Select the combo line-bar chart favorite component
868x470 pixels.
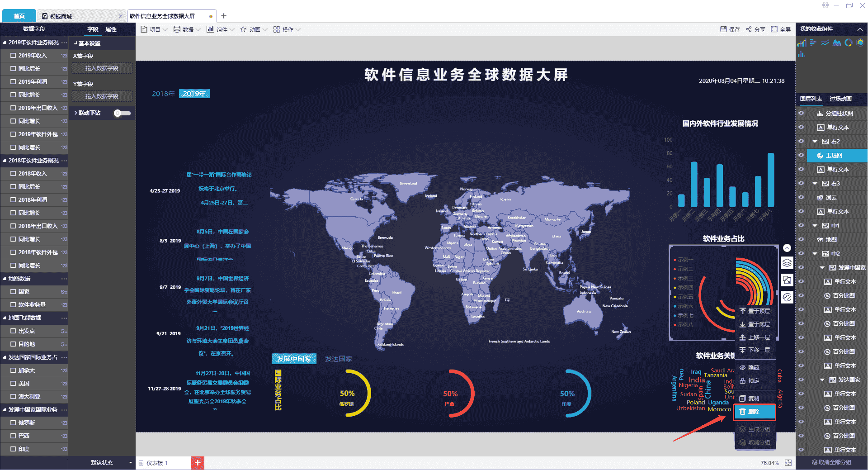(x=802, y=43)
